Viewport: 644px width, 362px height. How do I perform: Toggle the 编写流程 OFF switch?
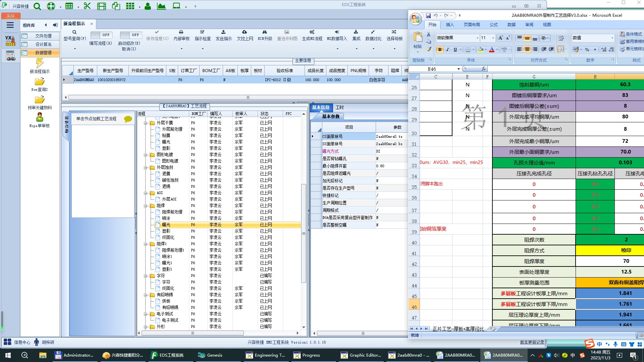(x=101, y=35)
